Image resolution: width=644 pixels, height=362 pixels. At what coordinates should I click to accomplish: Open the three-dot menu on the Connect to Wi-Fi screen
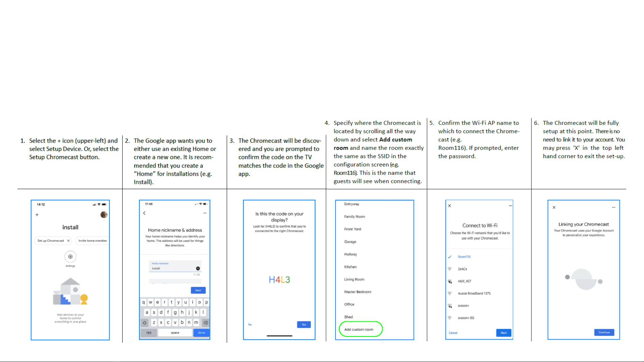[x=511, y=206]
